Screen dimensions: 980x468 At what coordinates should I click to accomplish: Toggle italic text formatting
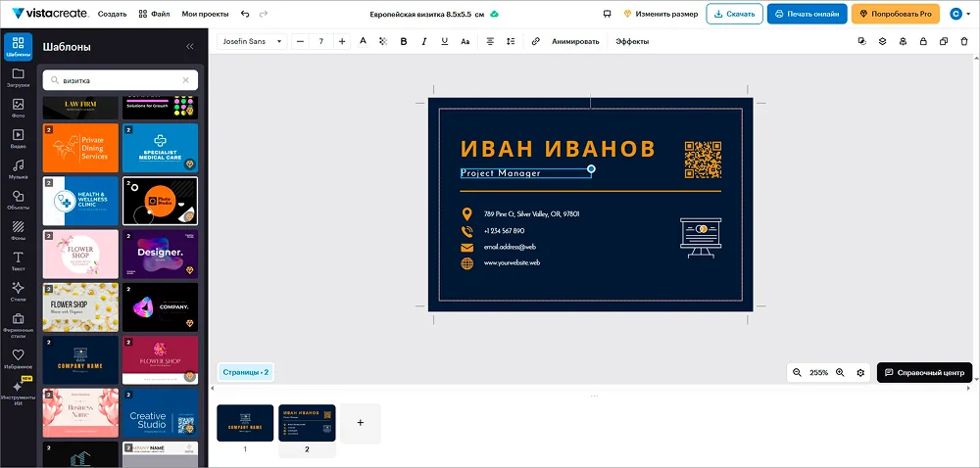pos(424,41)
